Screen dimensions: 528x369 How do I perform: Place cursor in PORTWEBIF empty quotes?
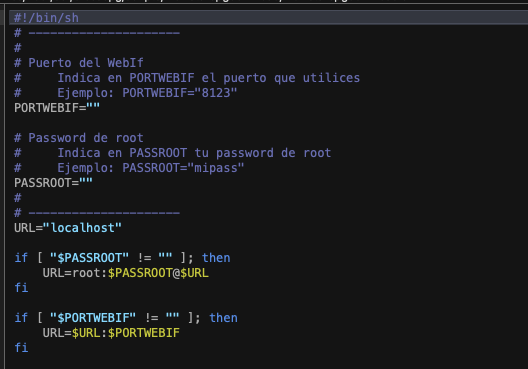point(93,108)
